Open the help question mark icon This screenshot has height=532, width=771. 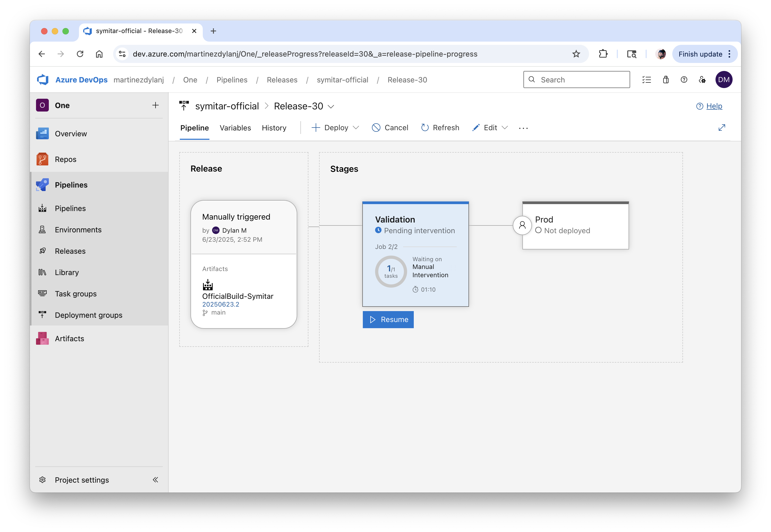click(684, 80)
